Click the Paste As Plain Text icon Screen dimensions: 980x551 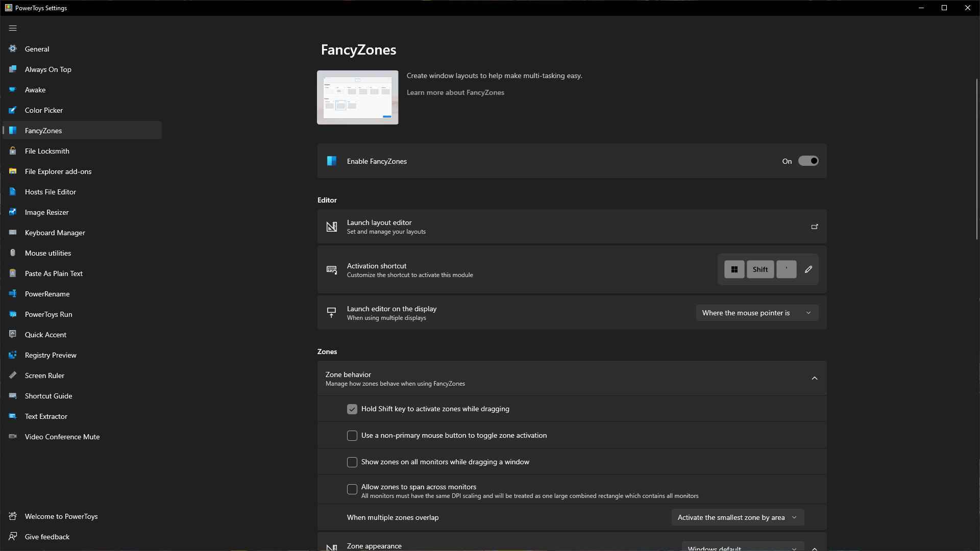13,273
